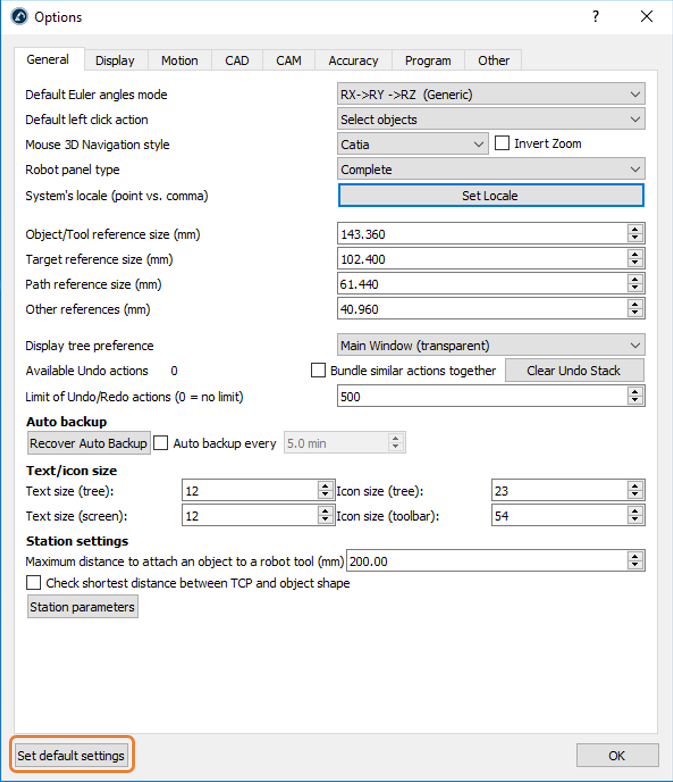Click the RoboDK icon in title bar
673x782 pixels.
18,17
